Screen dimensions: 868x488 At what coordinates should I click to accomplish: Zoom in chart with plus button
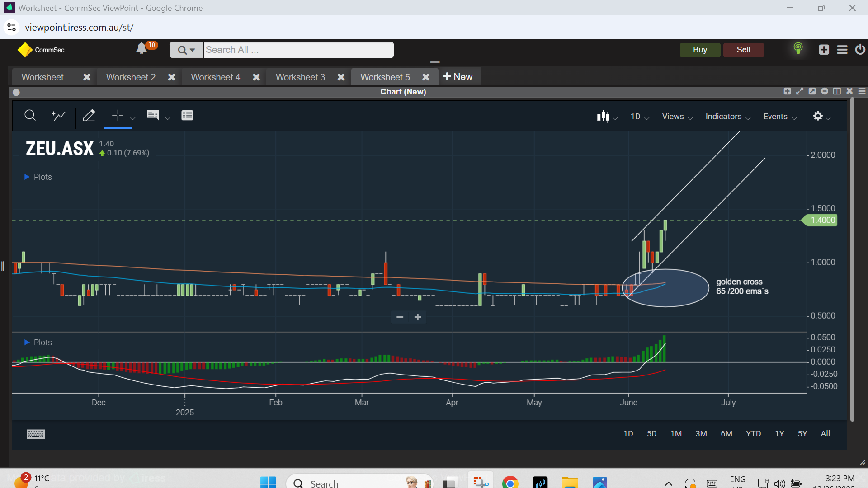pos(418,317)
